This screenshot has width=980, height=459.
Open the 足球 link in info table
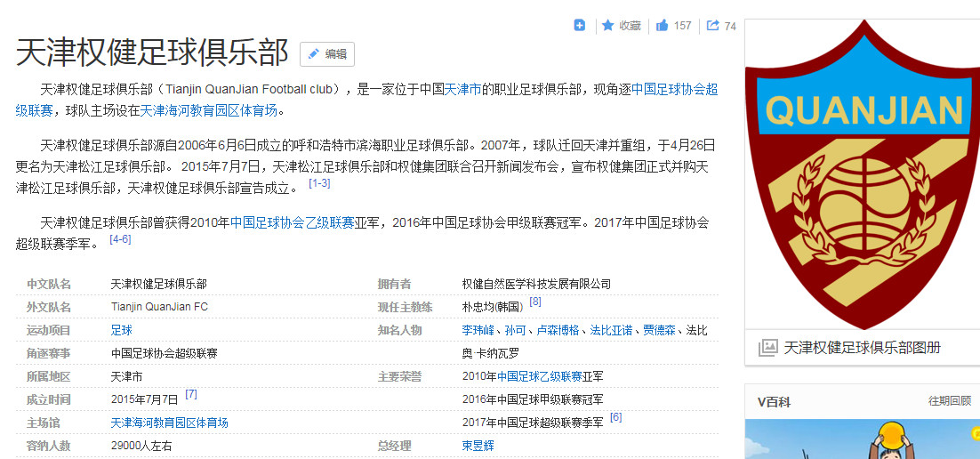pos(121,330)
